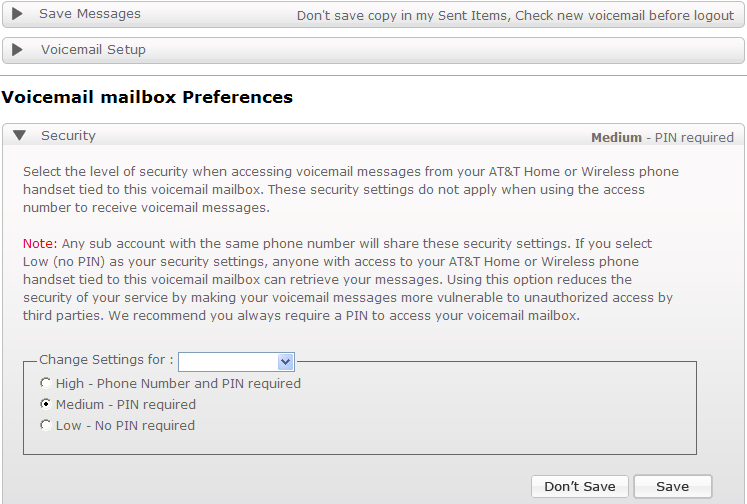Click the Voicemail mailbox Preferences heading
Screen dimensions: 747x504
pos(147,98)
